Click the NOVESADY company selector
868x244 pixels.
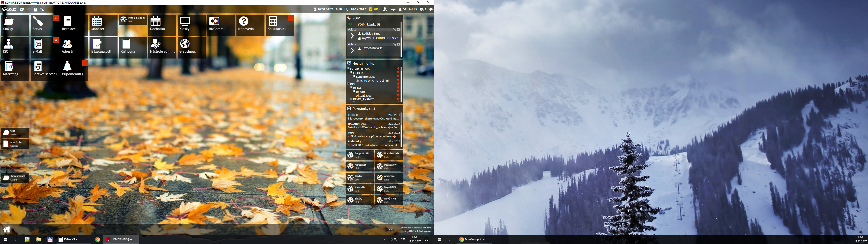[x=323, y=9]
